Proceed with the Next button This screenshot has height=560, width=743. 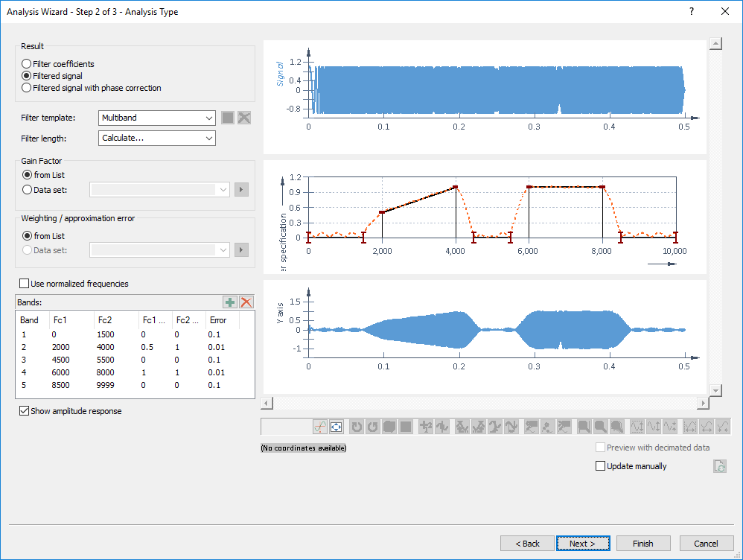point(583,544)
